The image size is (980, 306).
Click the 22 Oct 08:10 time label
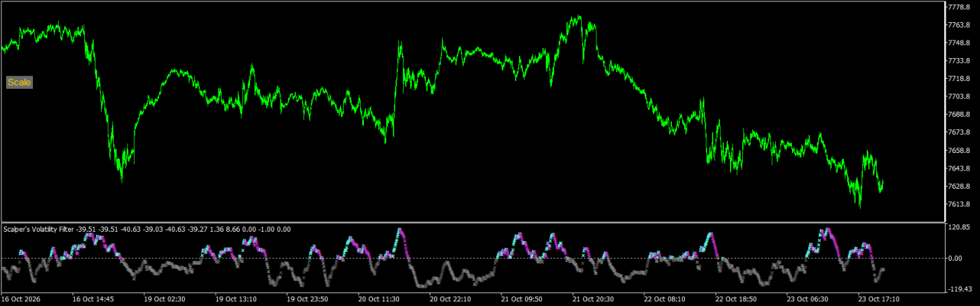[x=666, y=300]
